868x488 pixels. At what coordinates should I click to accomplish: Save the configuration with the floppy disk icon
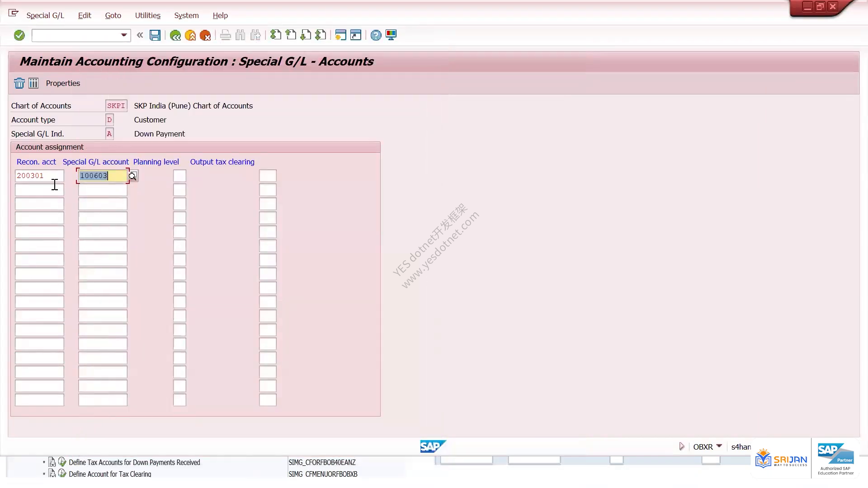pyautogui.click(x=155, y=35)
